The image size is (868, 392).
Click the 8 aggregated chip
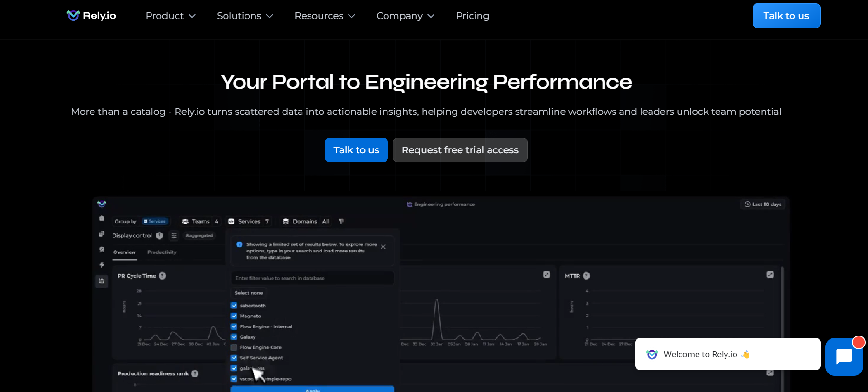tap(199, 235)
